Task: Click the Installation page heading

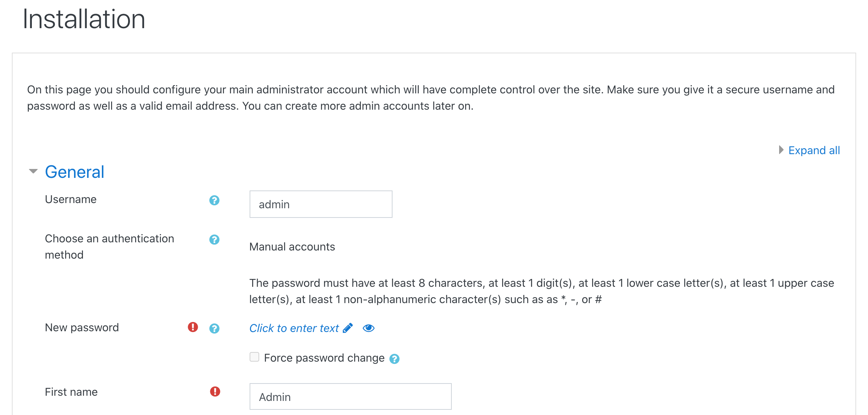Action: tap(84, 19)
